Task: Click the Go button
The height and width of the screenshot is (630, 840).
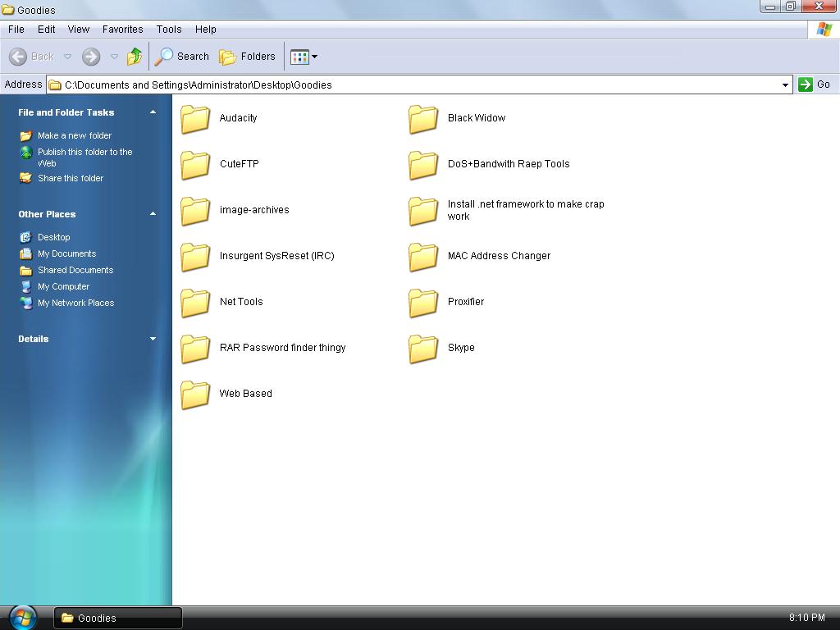Action: 815,84
